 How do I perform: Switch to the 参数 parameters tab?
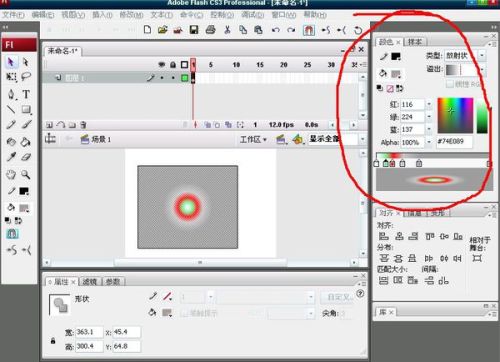tap(113, 282)
